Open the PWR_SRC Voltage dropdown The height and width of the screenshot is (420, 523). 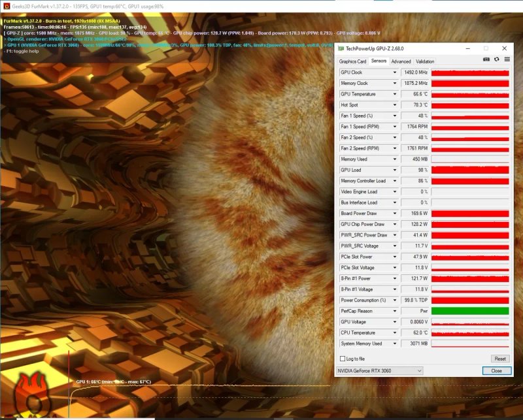coord(395,246)
